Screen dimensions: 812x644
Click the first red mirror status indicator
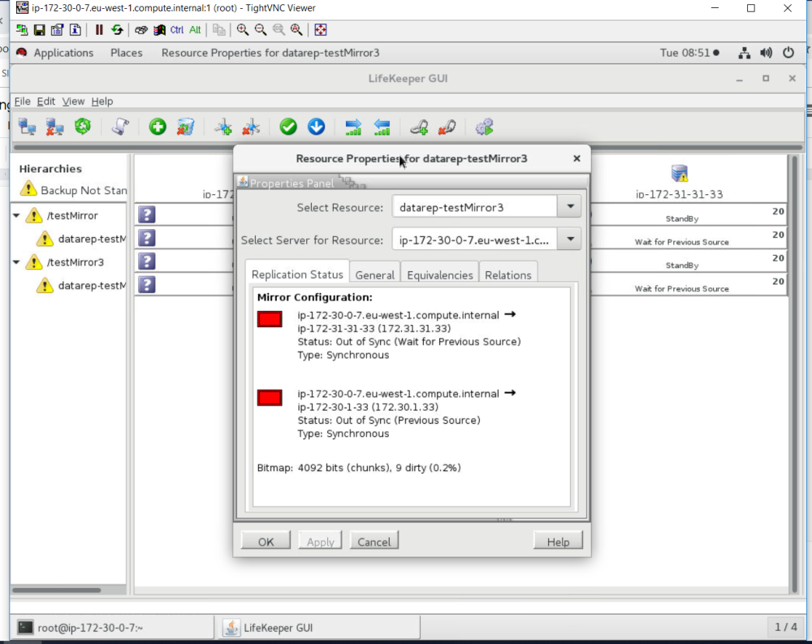tap(270, 319)
